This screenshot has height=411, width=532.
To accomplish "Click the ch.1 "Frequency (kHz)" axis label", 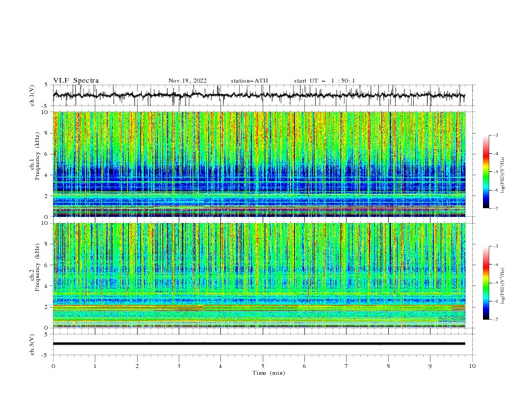I will tap(39, 154).
